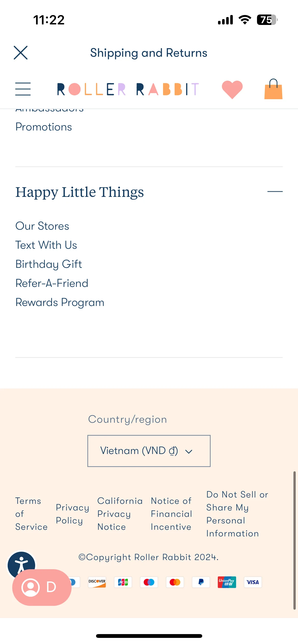
Task: Tap the PayPal payment icon
Action: click(x=201, y=582)
